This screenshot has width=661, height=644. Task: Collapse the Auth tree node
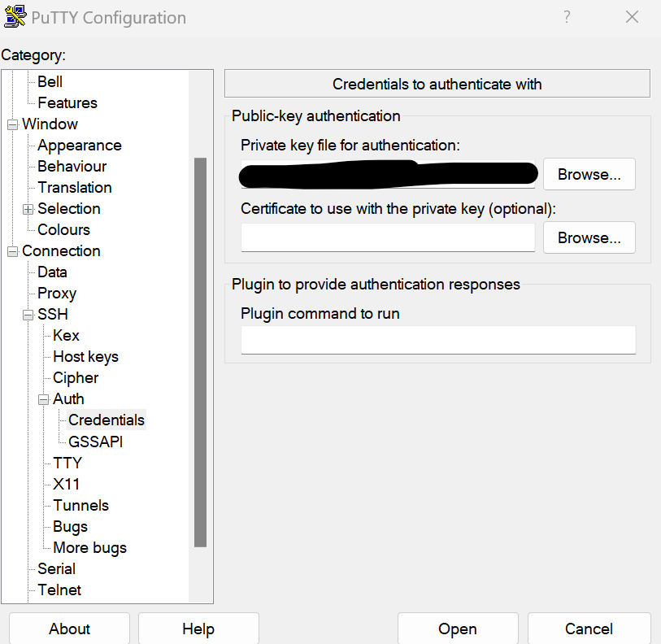43,399
